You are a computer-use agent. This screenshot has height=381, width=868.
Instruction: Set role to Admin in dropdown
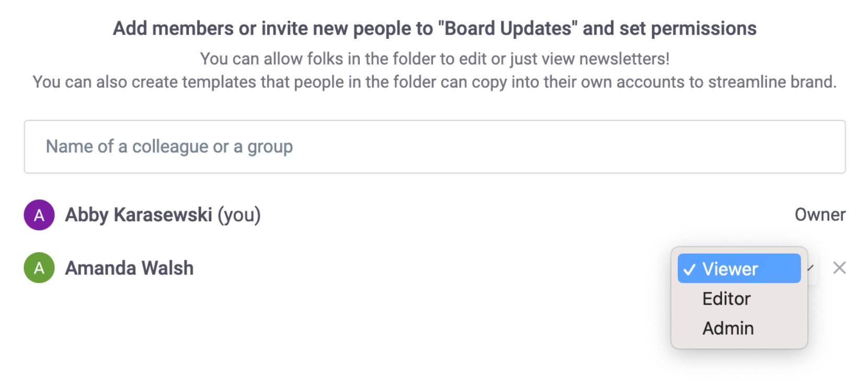point(728,329)
